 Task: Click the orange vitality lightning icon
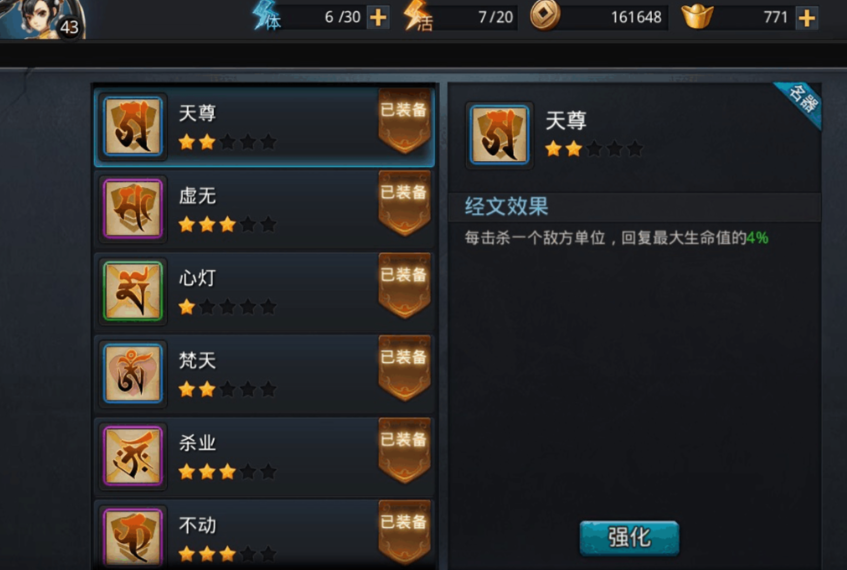click(x=419, y=16)
